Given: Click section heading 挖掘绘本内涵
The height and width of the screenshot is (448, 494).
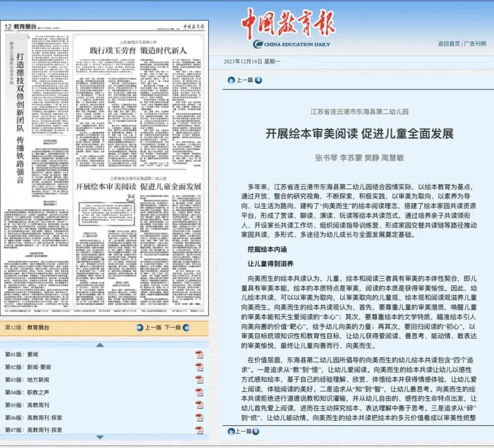Looking at the screenshot, I should pyautogui.click(x=267, y=250).
